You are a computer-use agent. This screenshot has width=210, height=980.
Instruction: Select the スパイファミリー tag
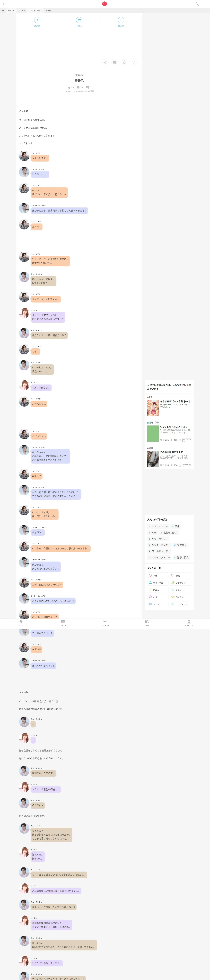159,557
